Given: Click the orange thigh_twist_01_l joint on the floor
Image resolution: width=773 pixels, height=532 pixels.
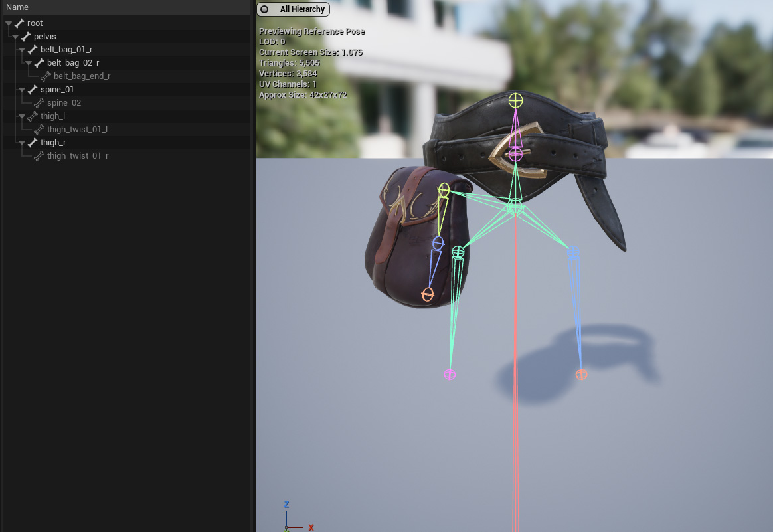Looking at the screenshot, I should (581, 375).
